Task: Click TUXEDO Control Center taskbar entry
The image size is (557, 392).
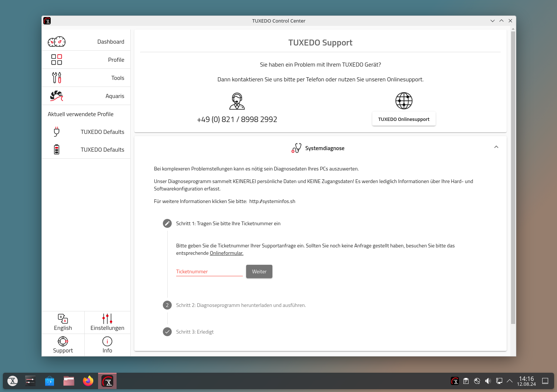Action: (x=107, y=381)
